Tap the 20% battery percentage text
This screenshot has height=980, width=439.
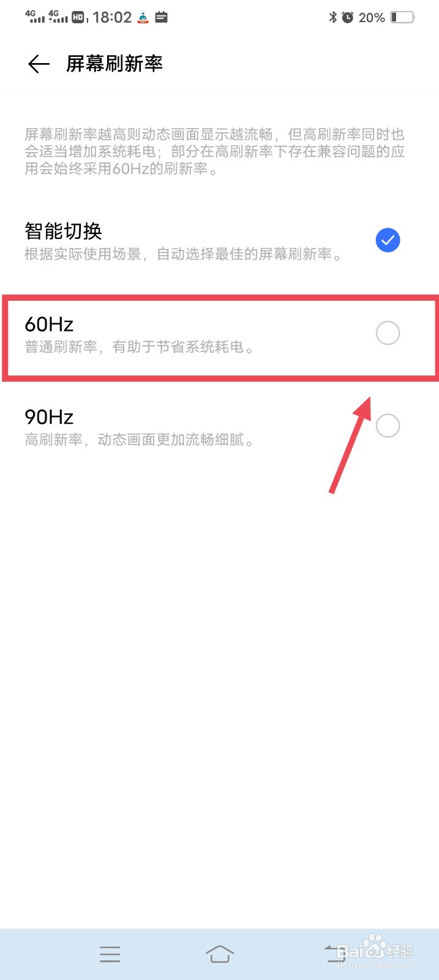[x=372, y=18]
